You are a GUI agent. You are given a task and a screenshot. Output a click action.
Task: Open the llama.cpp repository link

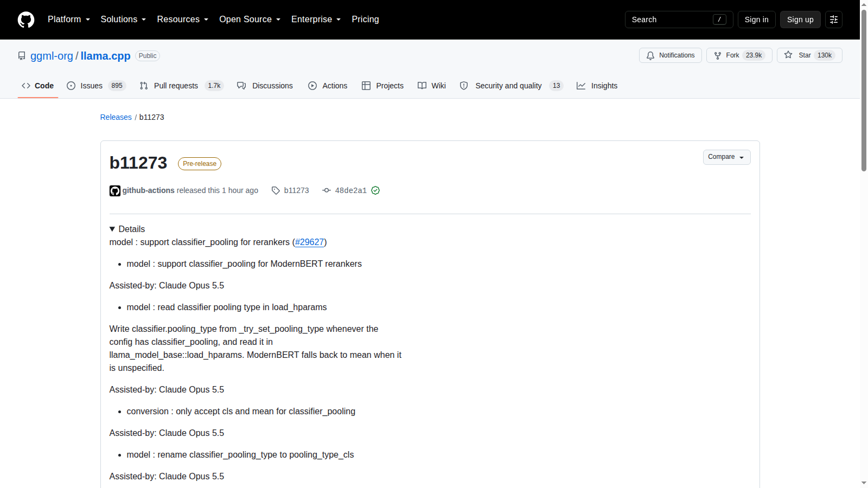click(106, 56)
